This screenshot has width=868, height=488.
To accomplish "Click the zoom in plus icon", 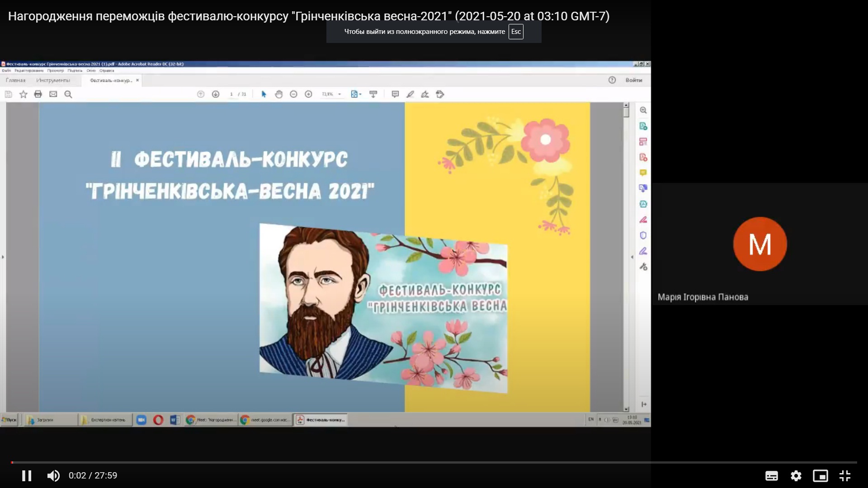I will pos(308,94).
